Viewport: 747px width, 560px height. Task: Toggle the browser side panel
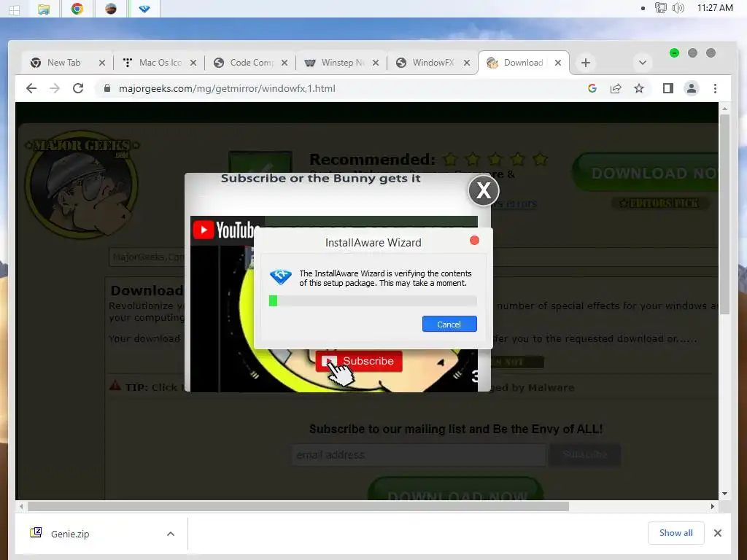[x=668, y=88]
